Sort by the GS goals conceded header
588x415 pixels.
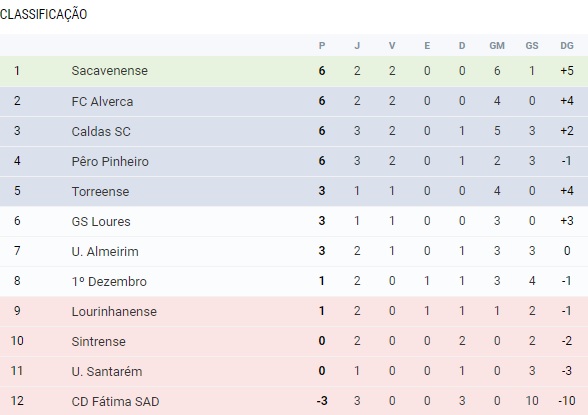pyautogui.click(x=532, y=46)
